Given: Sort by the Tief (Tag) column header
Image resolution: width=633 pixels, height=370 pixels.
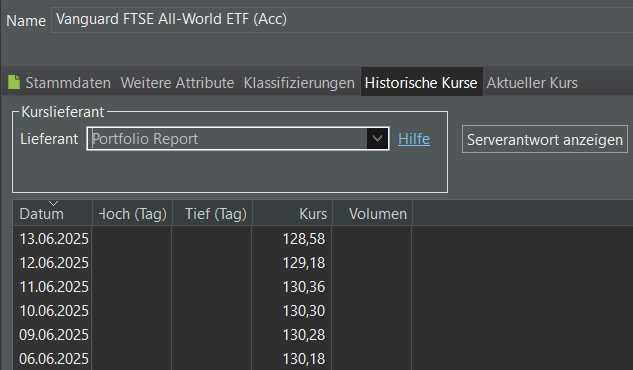Looking at the screenshot, I should pos(212,213).
